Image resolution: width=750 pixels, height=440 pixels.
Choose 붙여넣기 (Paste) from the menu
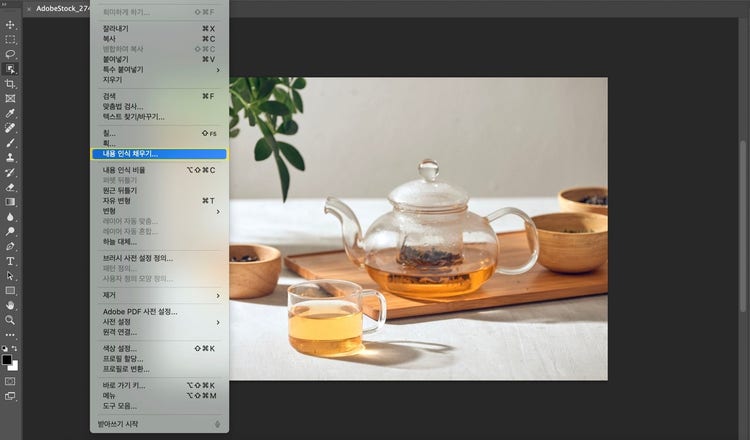[x=159, y=59]
